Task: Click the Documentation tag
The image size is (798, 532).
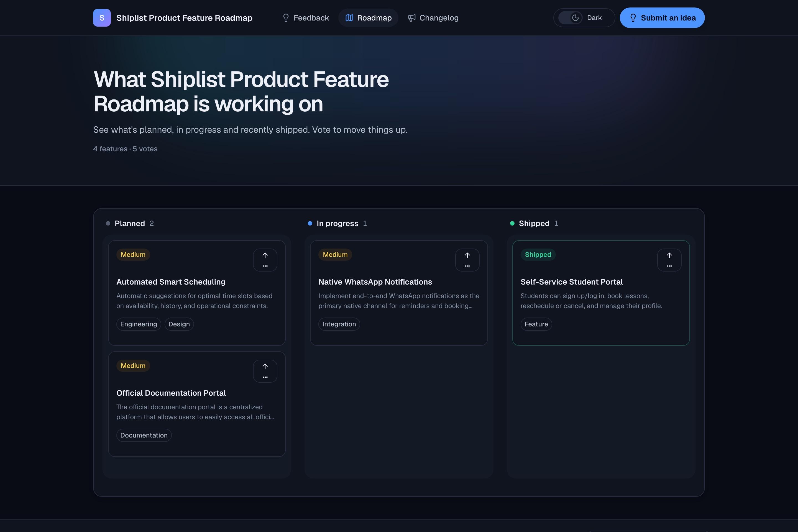Action: point(144,435)
